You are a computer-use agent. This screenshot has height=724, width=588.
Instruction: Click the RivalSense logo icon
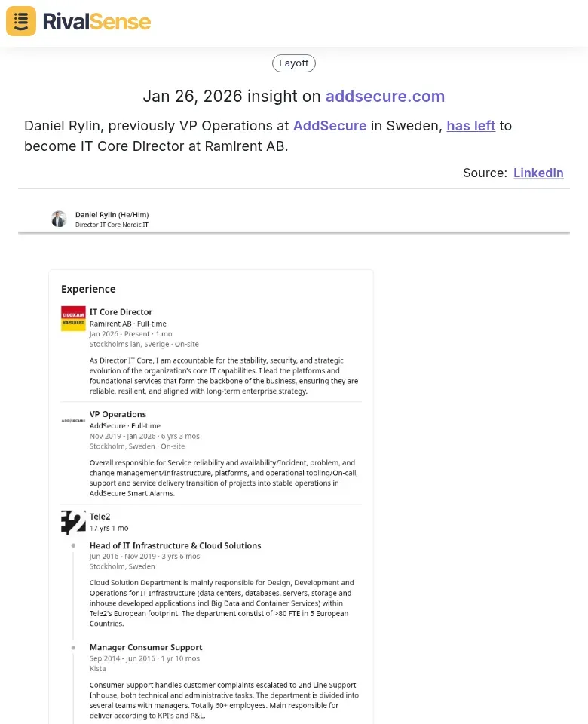[x=21, y=21]
